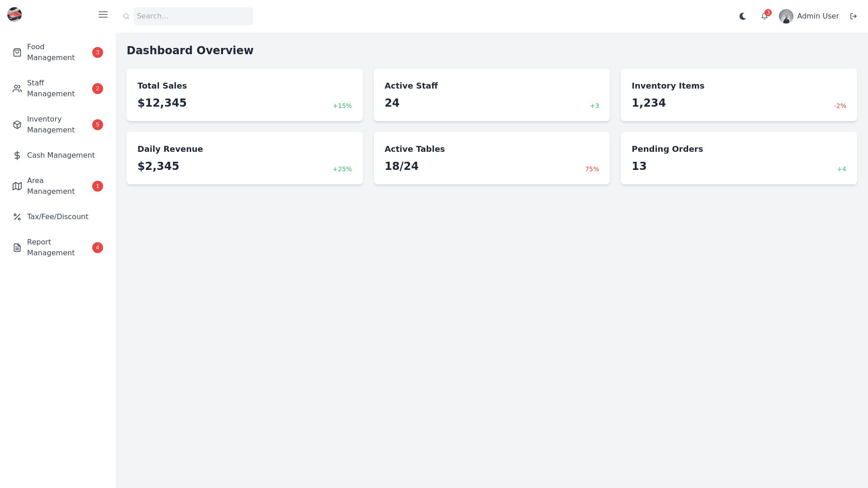Click the restaurant logo in the top-left
The image size is (868, 488).
(14, 14)
